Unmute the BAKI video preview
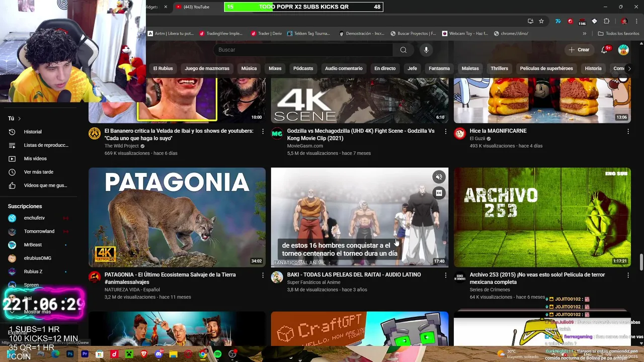Image resolution: width=644 pixels, height=362 pixels. (x=439, y=176)
